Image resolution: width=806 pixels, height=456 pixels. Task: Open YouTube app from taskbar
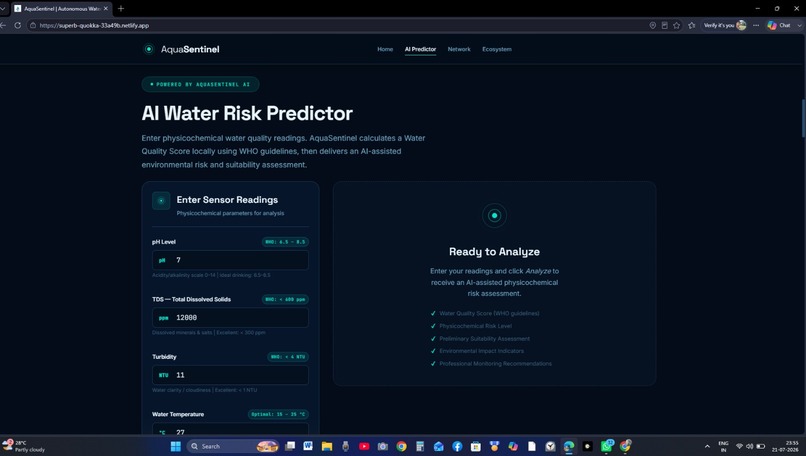tap(364, 446)
